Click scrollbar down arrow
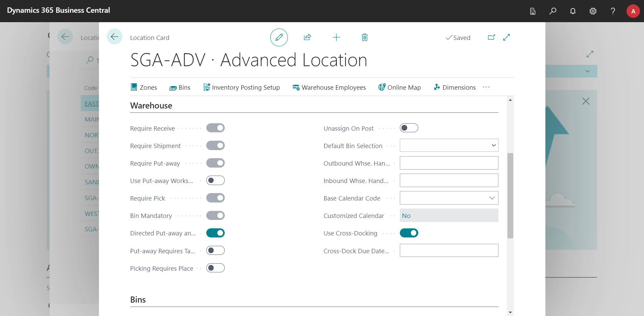Viewport: 644px width, 316px height. [510, 312]
